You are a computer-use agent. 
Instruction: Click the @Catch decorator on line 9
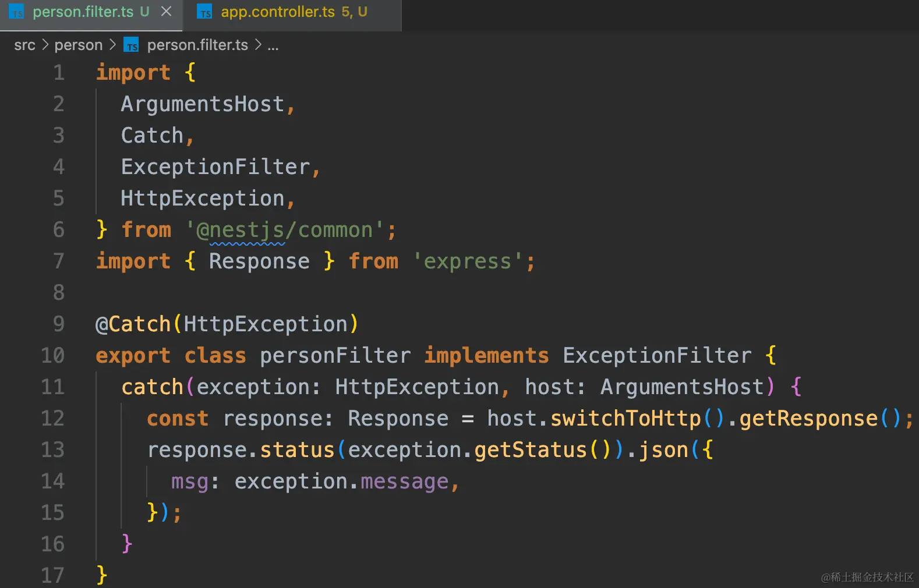coord(133,324)
